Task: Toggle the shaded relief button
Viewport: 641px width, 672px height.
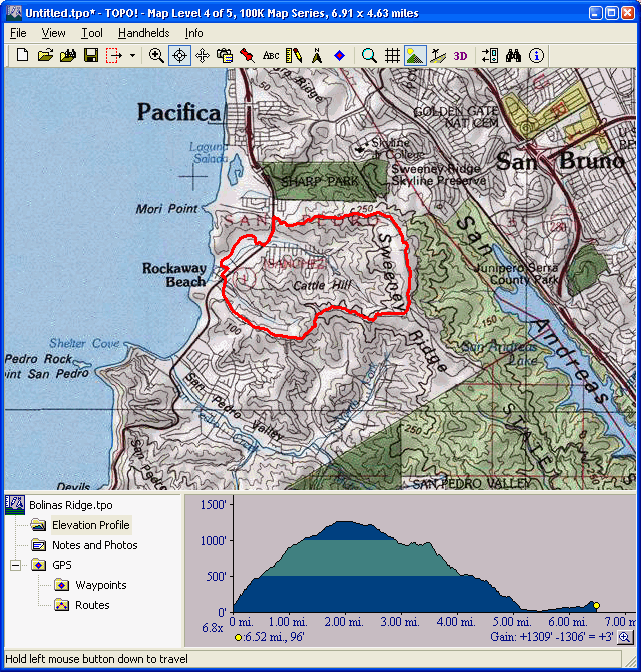Action: click(x=415, y=56)
